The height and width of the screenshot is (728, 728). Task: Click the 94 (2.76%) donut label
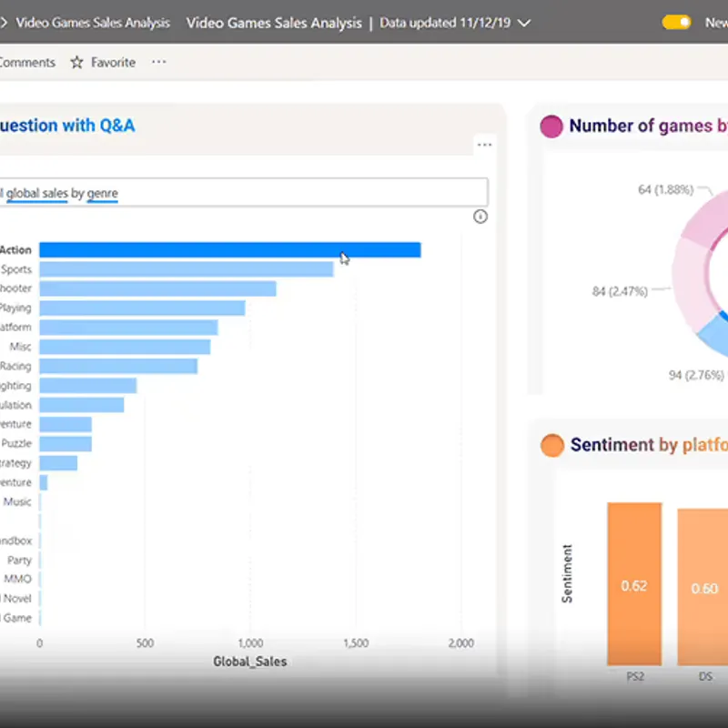(x=696, y=375)
